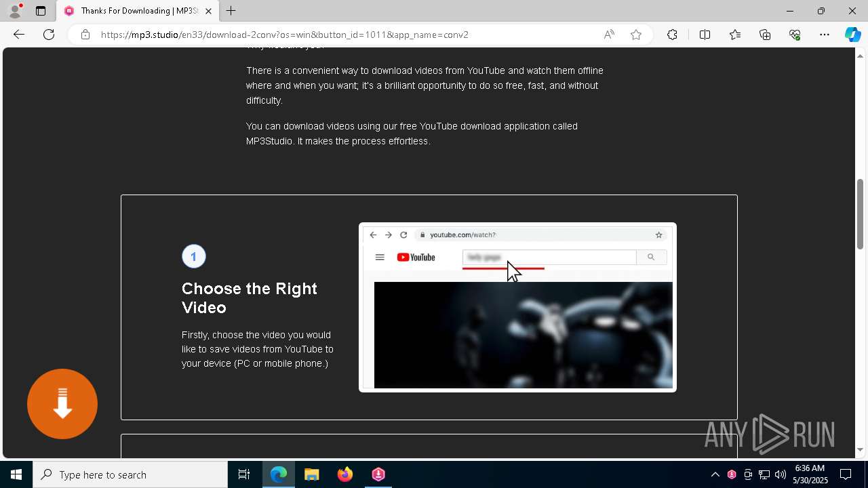Open the Windows Start menu

16,474
